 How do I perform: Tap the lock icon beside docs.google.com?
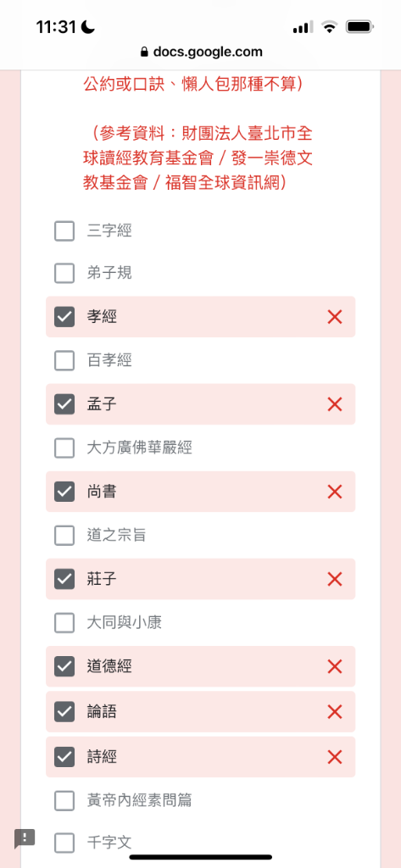[145, 53]
